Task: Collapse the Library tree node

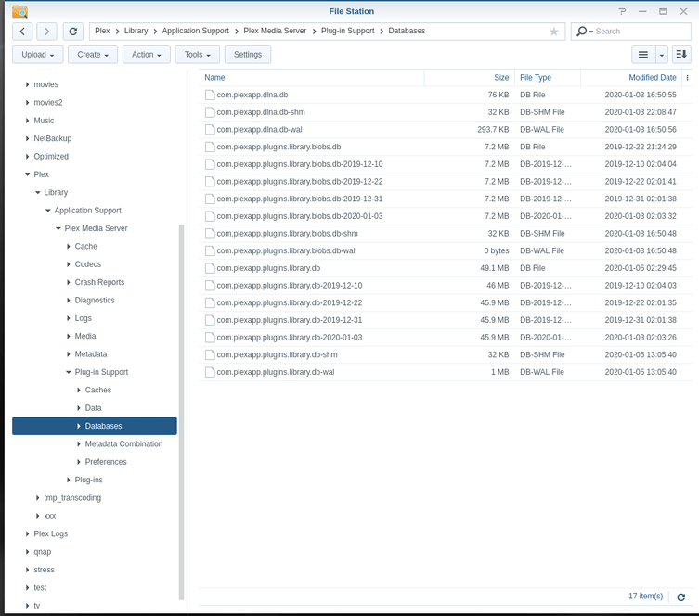Action: pyautogui.click(x=37, y=192)
